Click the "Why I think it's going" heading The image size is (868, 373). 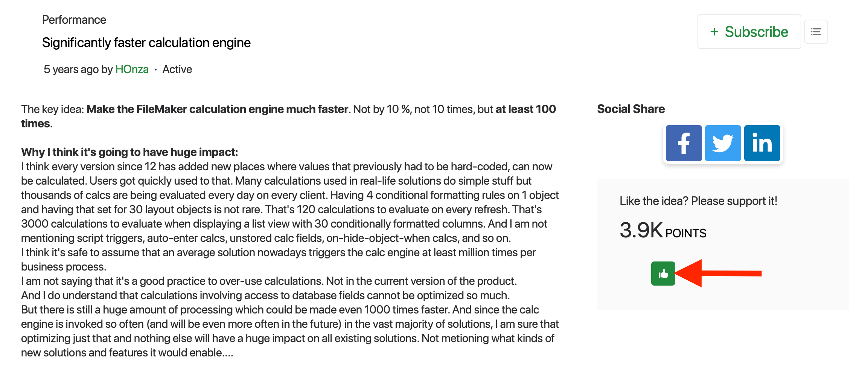[x=129, y=152]
